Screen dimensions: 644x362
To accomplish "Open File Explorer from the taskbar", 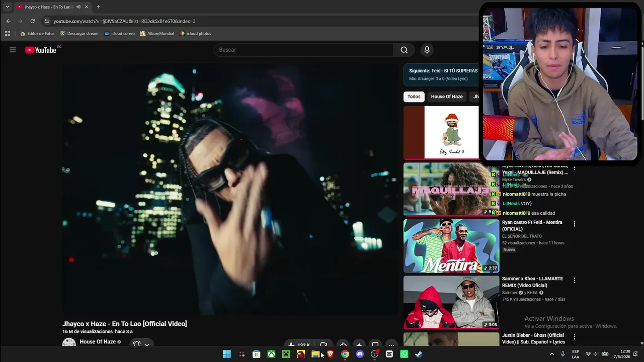I will click(x=315, y=354).
